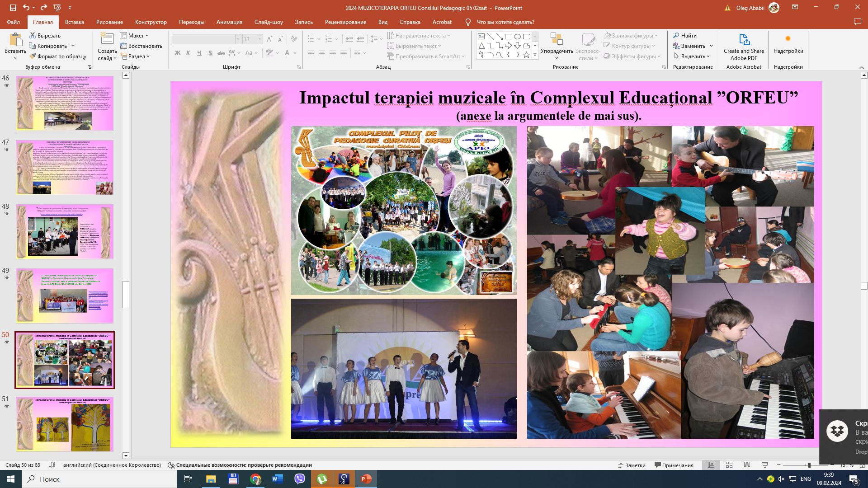Toggle text shadow (S) formatting
Image resolution: width=868 pixels, height=488 pixels.
(210, 53)
